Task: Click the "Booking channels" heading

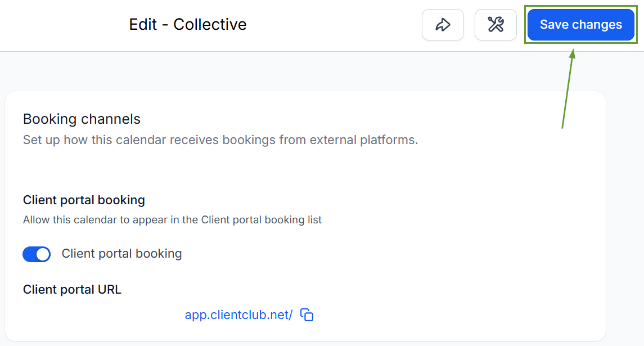Action: (x=82, y=119)
